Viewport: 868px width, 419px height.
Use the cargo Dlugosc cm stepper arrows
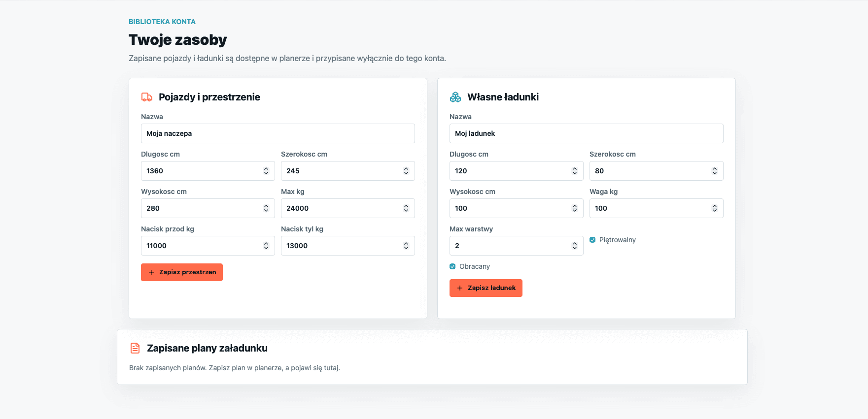(x=575, y=171)
